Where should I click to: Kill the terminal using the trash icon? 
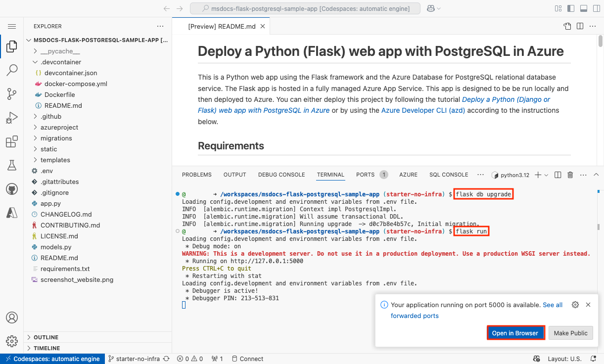pyautogui.click(x=570, y=175)
